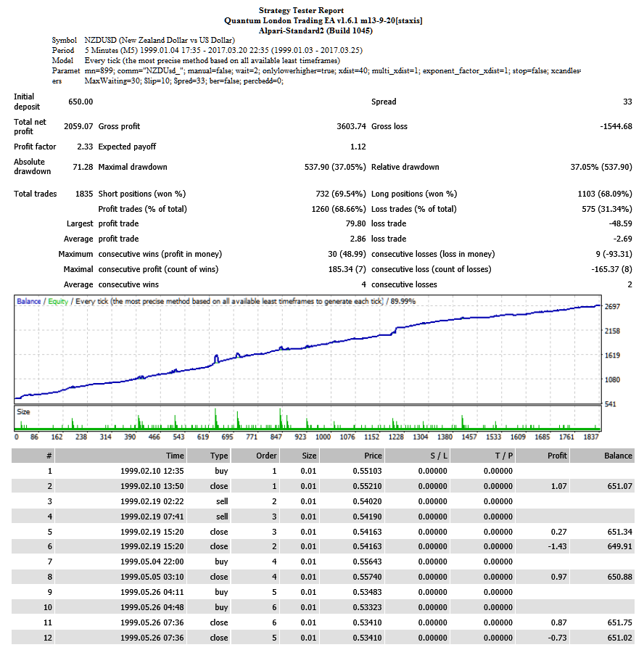
Task: Click the expected payoff value 1.12
Action: tap(358, 147)
